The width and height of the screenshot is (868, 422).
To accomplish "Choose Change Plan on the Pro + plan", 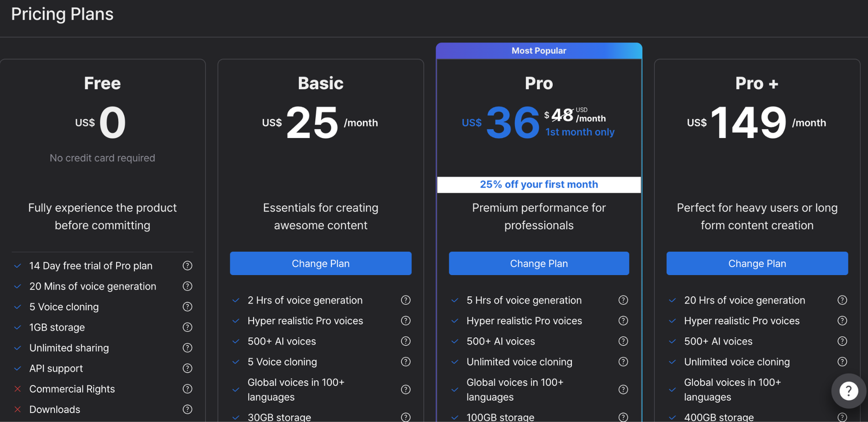I will 757,263.
